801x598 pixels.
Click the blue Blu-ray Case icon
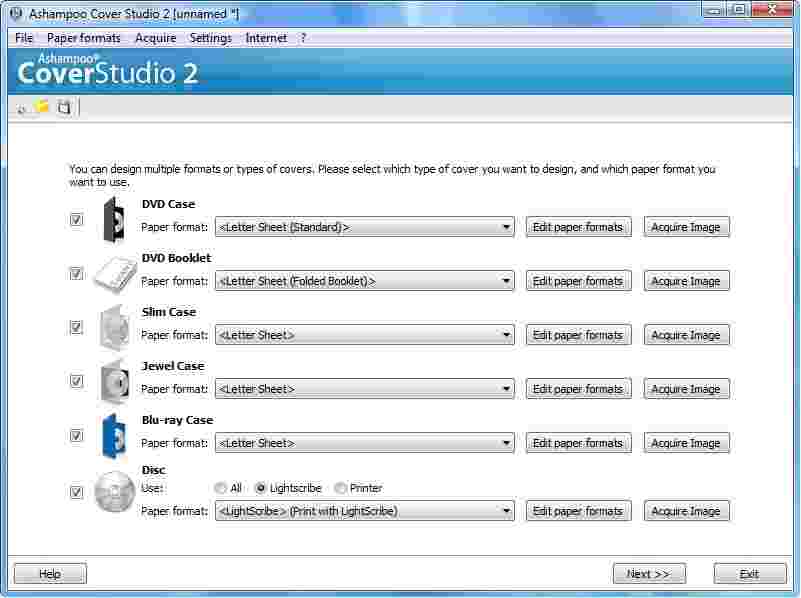(x=114, y=436)
